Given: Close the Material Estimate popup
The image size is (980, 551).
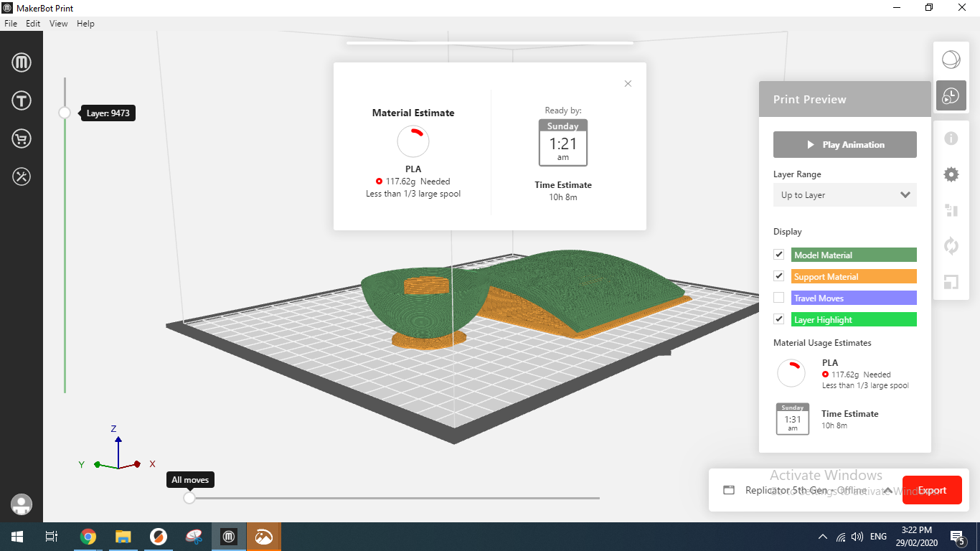Looking at the screenshot, I should (628, 84).
